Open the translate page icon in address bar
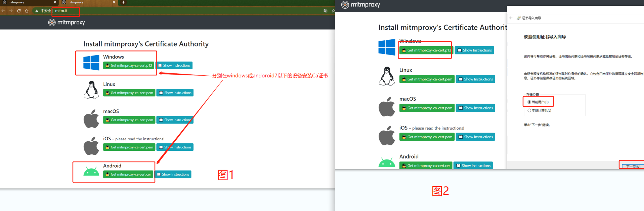This screenshot has width=644, height=211. point(325,11)
